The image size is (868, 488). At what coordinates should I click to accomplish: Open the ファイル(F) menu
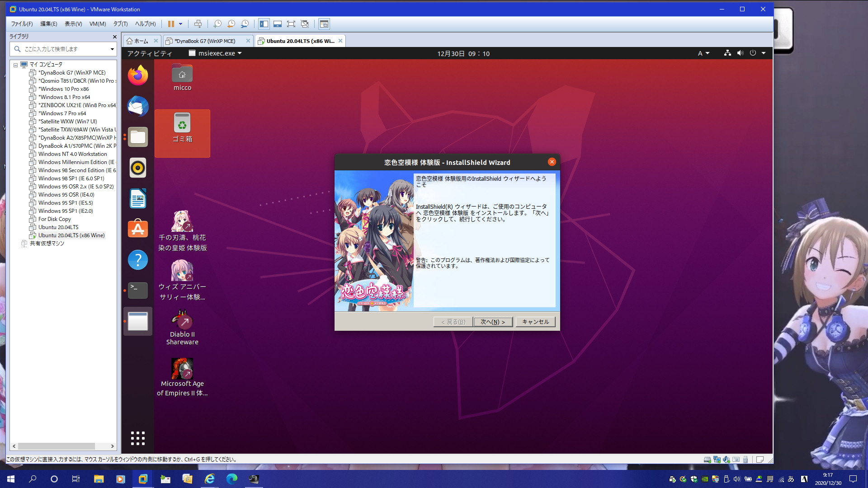[22, 24]
